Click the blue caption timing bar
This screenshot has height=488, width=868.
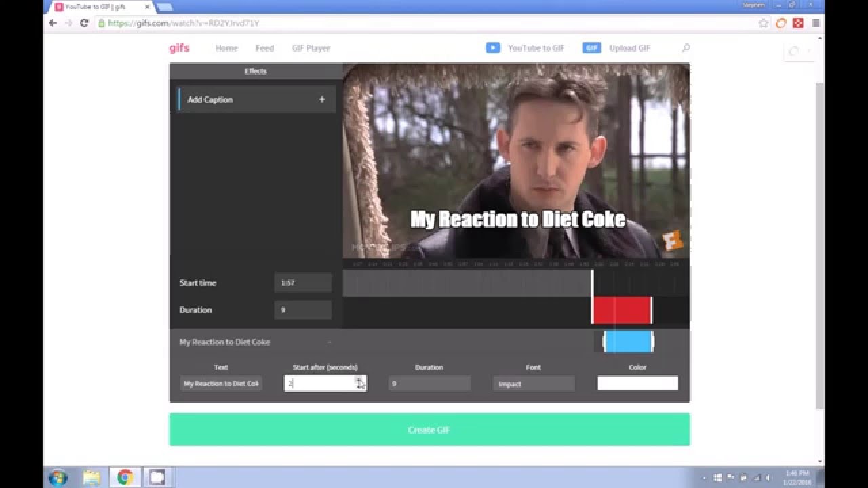[628, 342]
